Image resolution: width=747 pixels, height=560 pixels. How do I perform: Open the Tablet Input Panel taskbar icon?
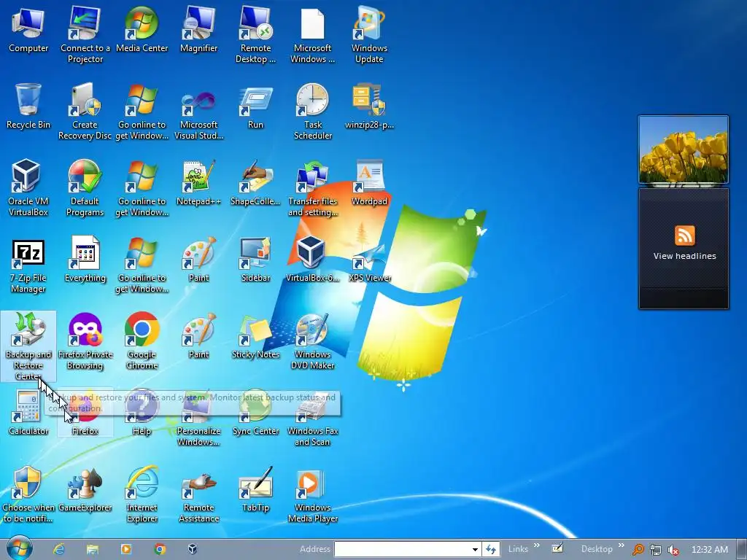pyautogui.click(x=557, y=548)
